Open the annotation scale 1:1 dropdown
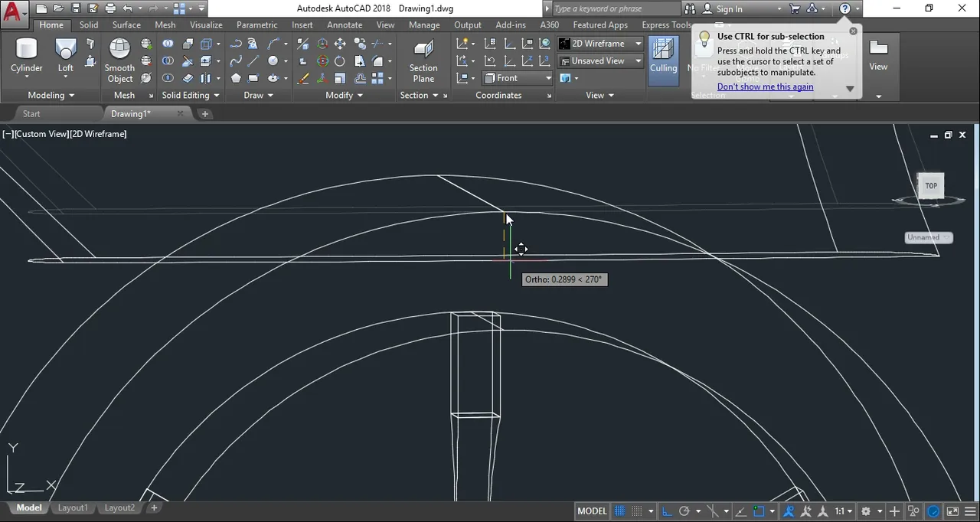Image resolution: width=980 pixels, height=522 pixels. click(x=843, y=511)
